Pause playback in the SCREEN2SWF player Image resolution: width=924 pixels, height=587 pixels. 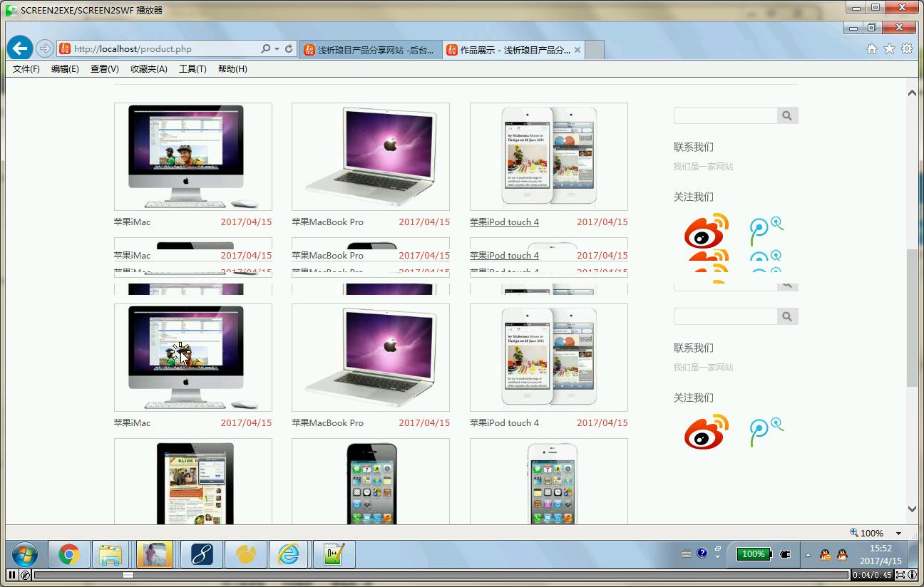pyautogui.click(x=12, y=575)
